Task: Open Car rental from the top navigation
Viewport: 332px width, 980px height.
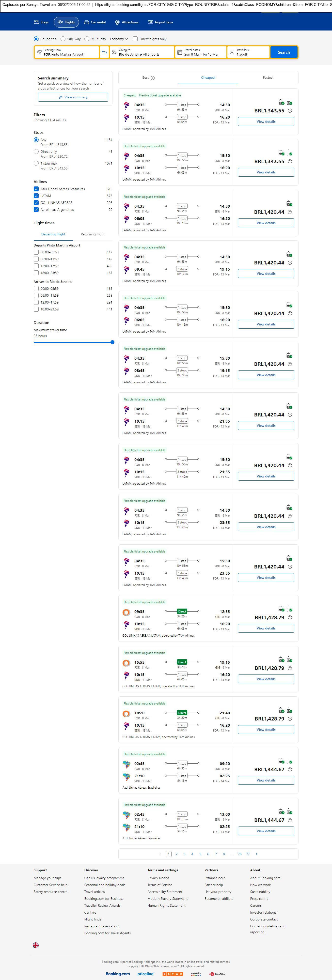Action: point(95,22)
